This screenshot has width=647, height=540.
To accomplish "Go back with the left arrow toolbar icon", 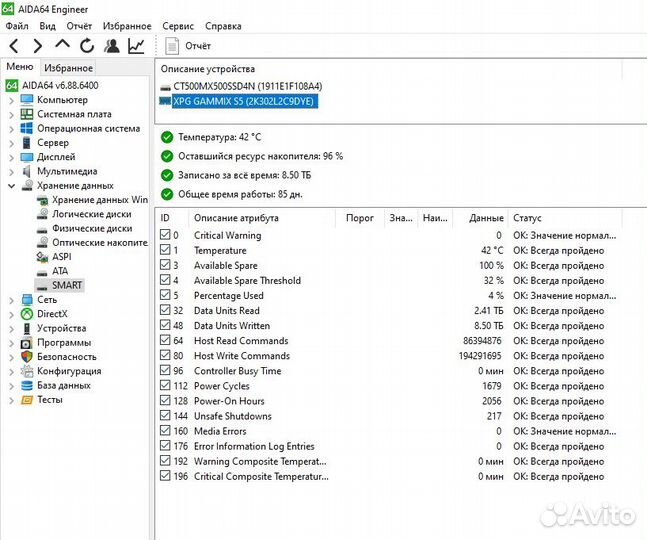I will [14, 46].
